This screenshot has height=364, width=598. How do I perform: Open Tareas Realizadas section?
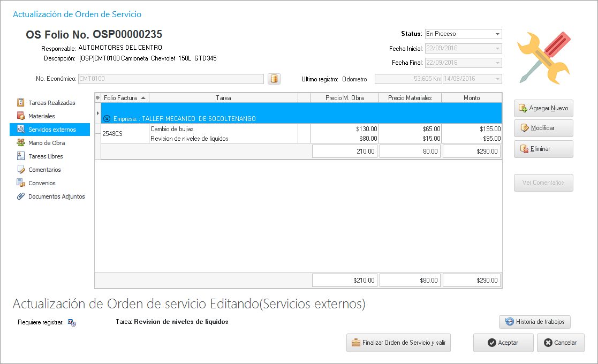tap(51, 103)
